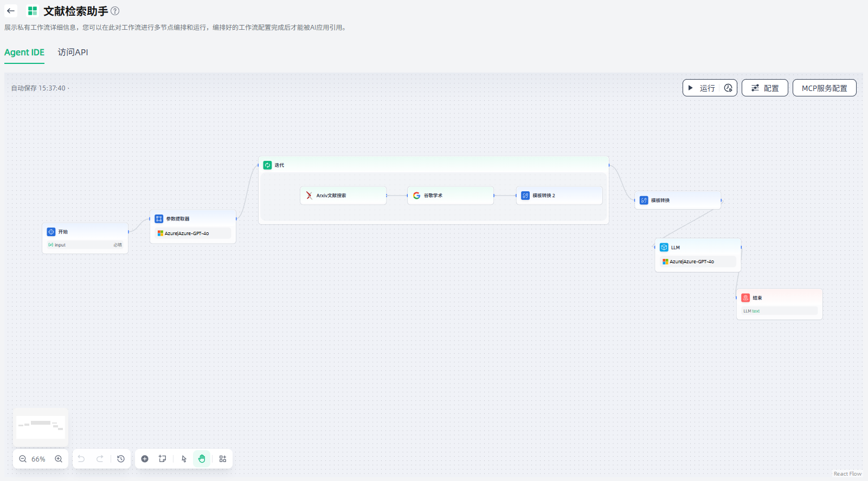Click the 运行 run button
Screen dimensions: 868x481
(702, 88)
